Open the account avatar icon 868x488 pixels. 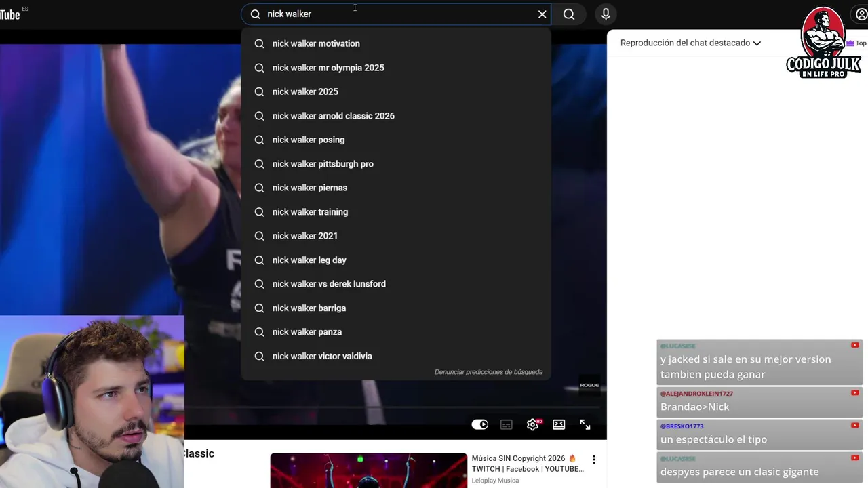[x=861, y=14]
